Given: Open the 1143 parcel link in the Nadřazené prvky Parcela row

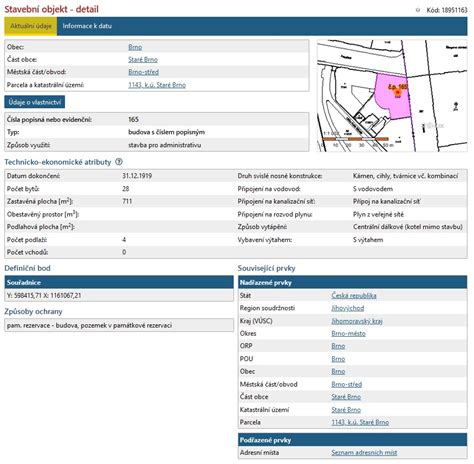Looking at the screenshot, I should point(360,422).
